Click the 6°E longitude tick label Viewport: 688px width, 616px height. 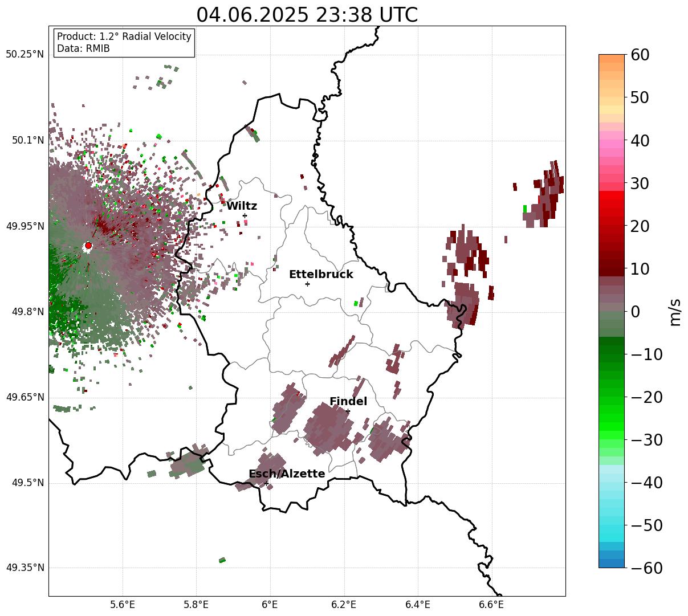pos(270,605)
